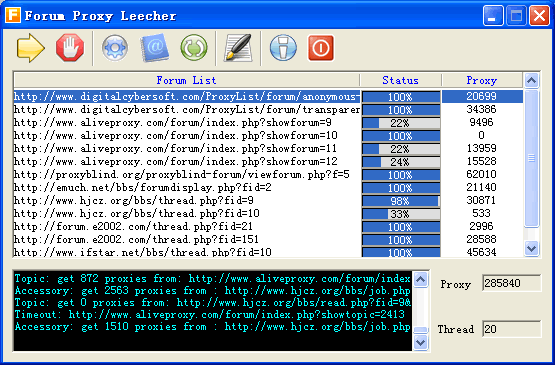
Task: Click the yellow arrow start icon
Action: pyautogui.click(x=30, y=48)
